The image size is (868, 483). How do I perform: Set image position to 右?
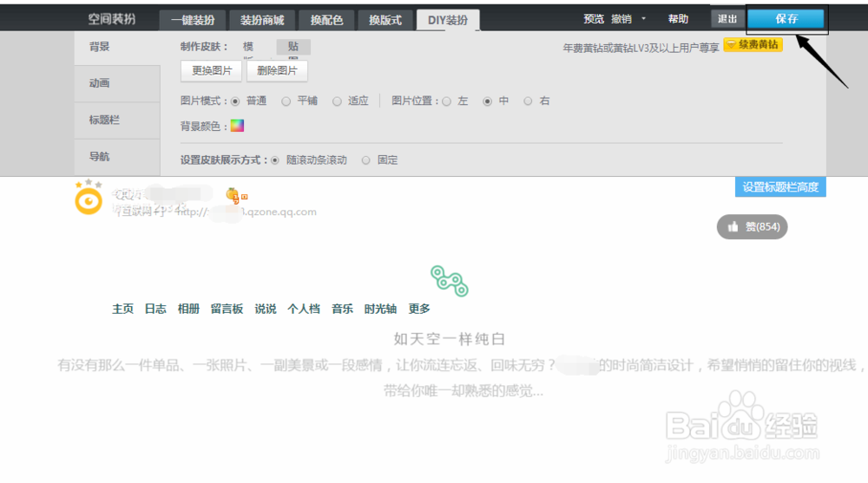pos(528,101)
